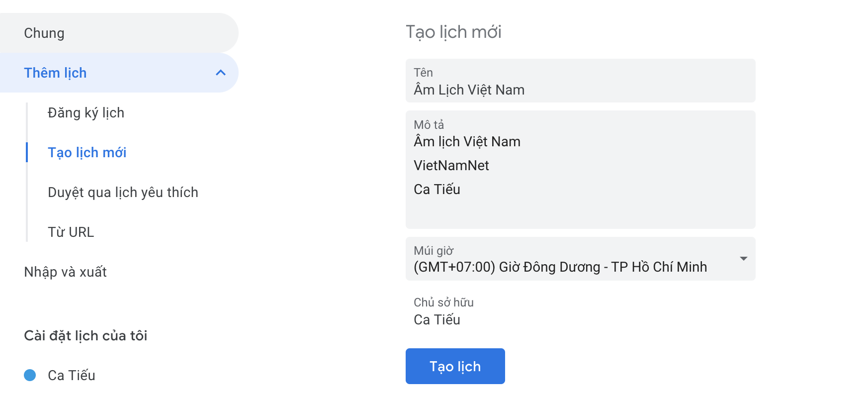Image resolution: width=868 pixels, height=404 pixels.
Task: Click owner name under Chủ sở hữu
Action: pos(437,320)
